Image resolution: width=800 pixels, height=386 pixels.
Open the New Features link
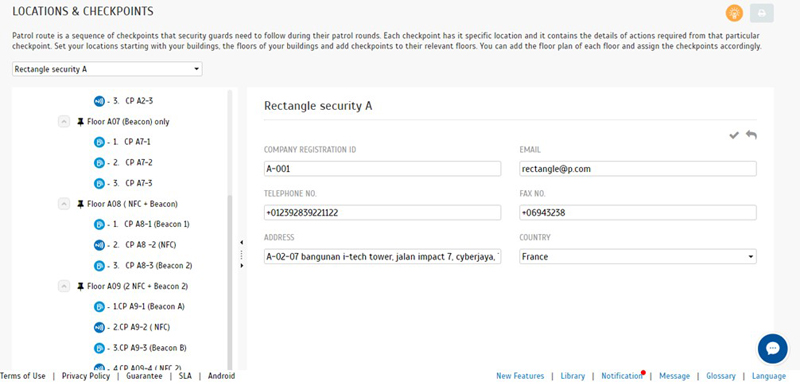[520, 376]
